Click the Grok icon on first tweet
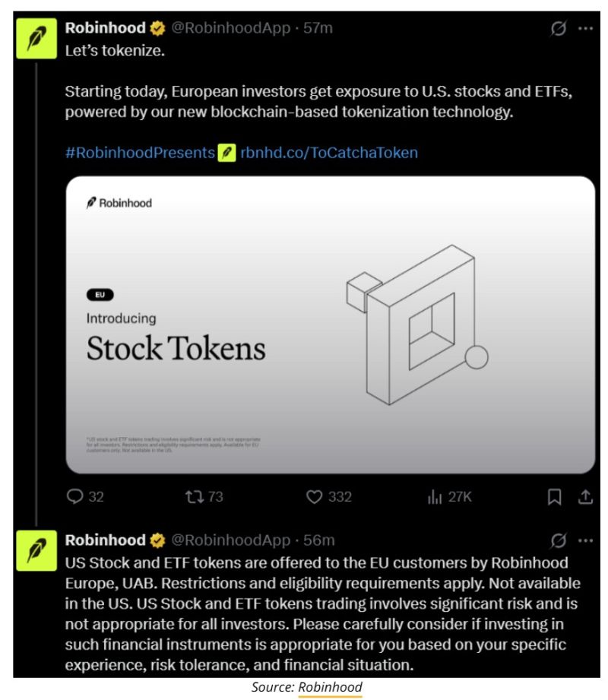608x700 pixels. coord(559,29)
